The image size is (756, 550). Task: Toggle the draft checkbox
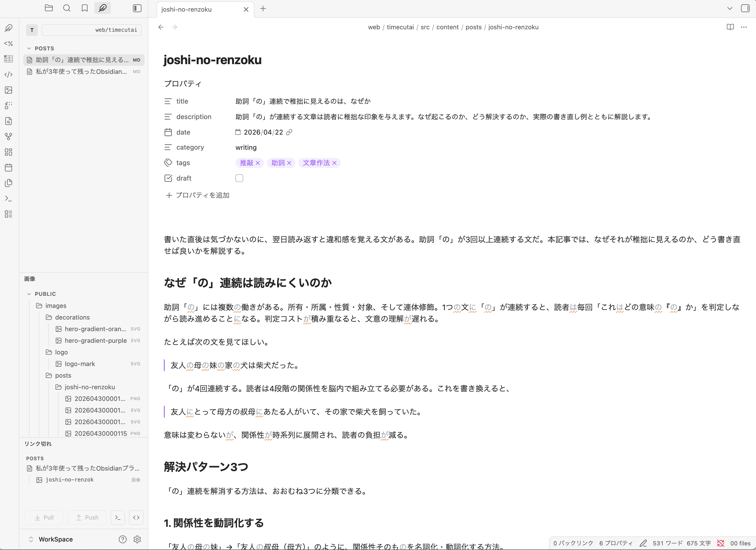(239, 178)
